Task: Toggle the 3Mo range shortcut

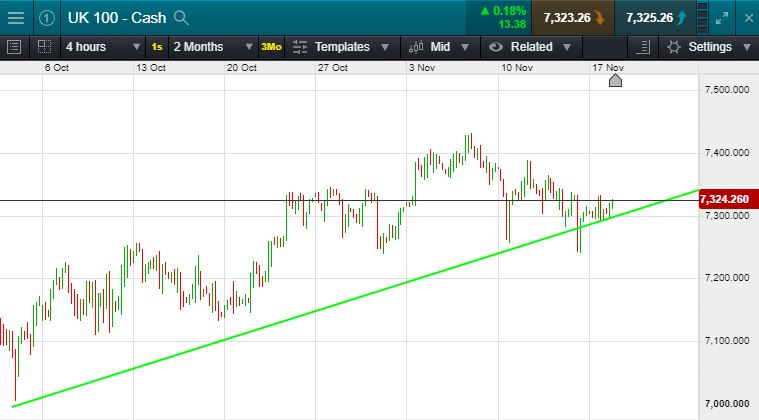Action: point(271,47)
